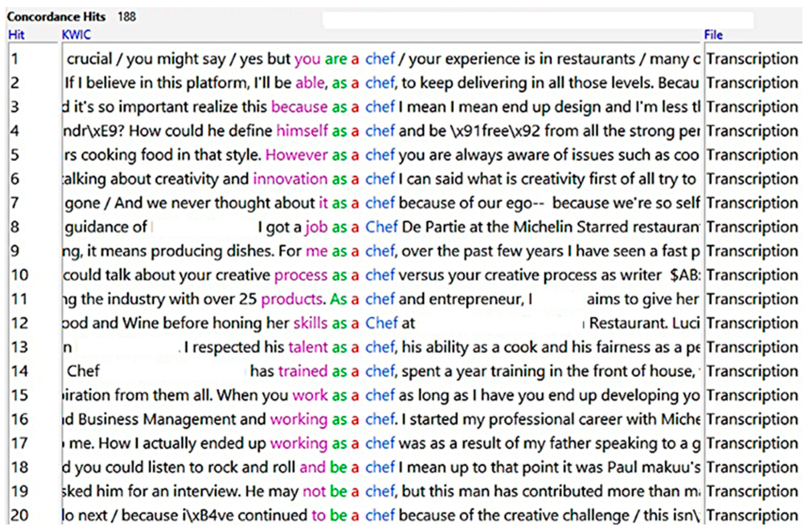Click the Transcription file entry for hit 19
This screenshot has width=809, height=532.
pyautogui.click(x=752, y=492)
